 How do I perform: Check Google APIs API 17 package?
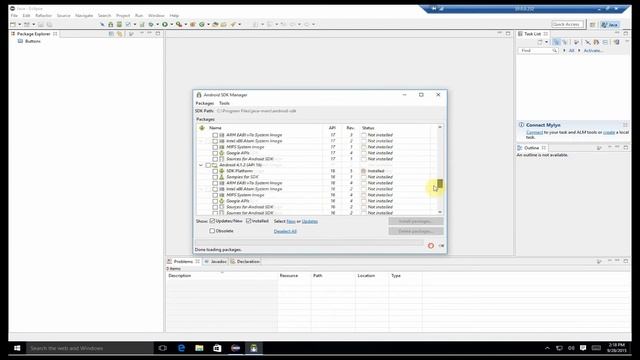click(x=215, y=153)
